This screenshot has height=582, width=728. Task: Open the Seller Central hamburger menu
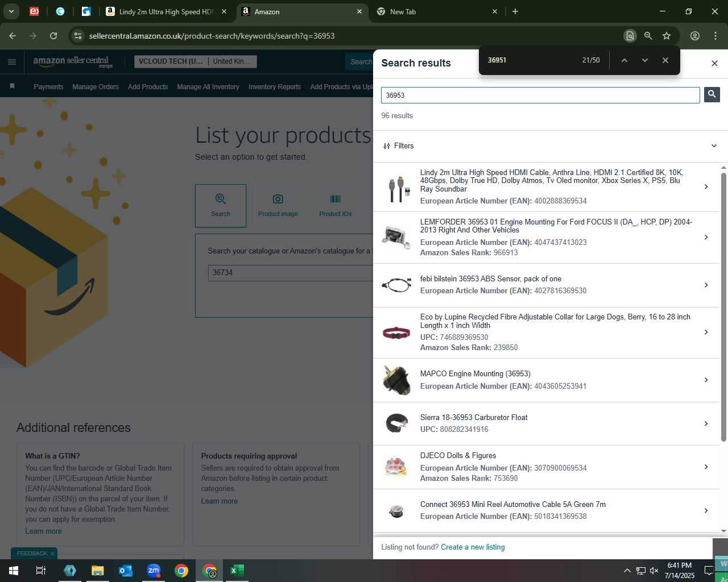(12, 62)
